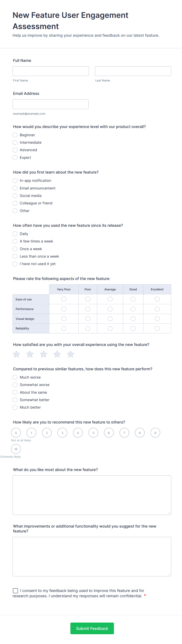Click the first star rating icon

(16, 354)
